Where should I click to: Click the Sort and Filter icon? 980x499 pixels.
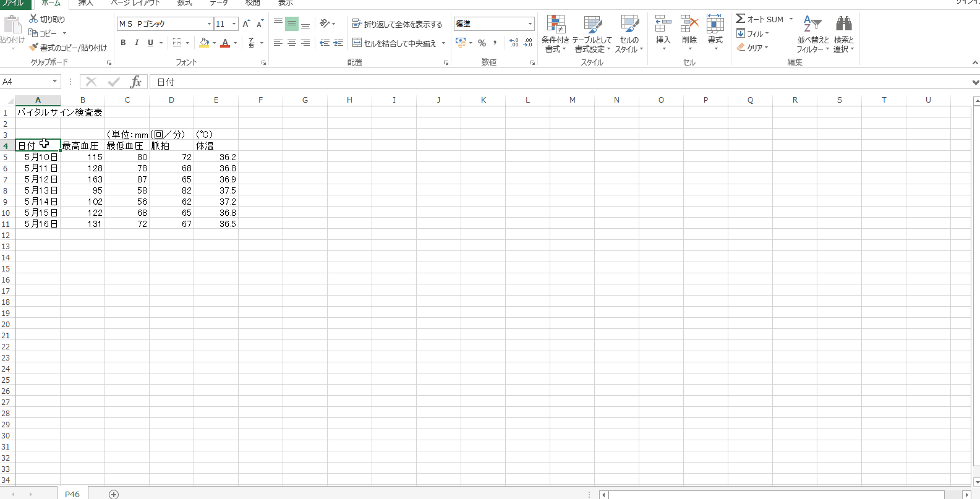[x=812, y=25]
